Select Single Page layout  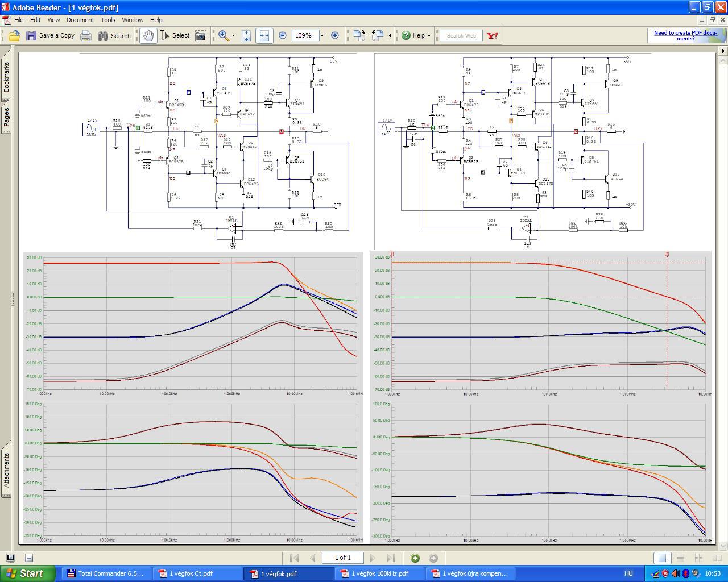point(662,558)
